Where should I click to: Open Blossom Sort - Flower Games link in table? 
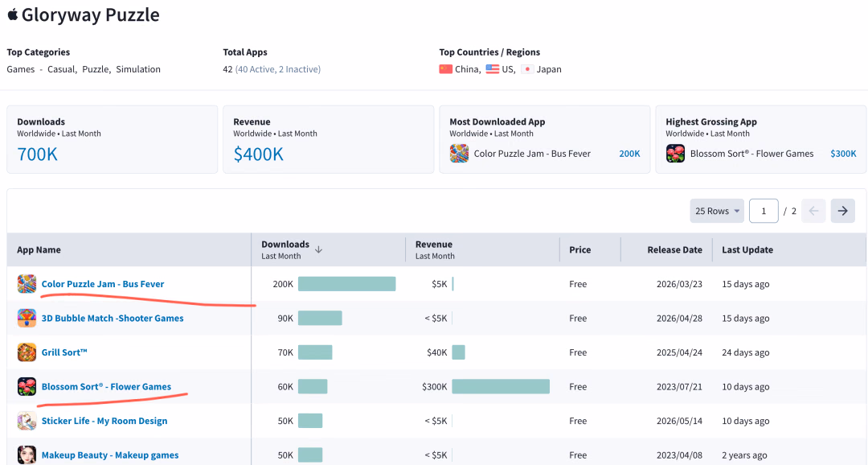[106, 387]
